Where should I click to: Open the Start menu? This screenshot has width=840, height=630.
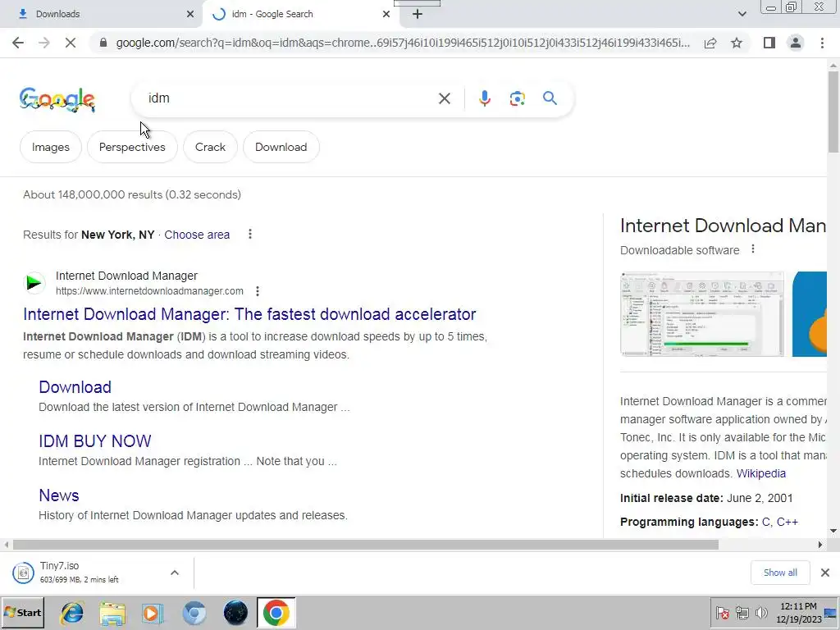(x=22, y=613)
